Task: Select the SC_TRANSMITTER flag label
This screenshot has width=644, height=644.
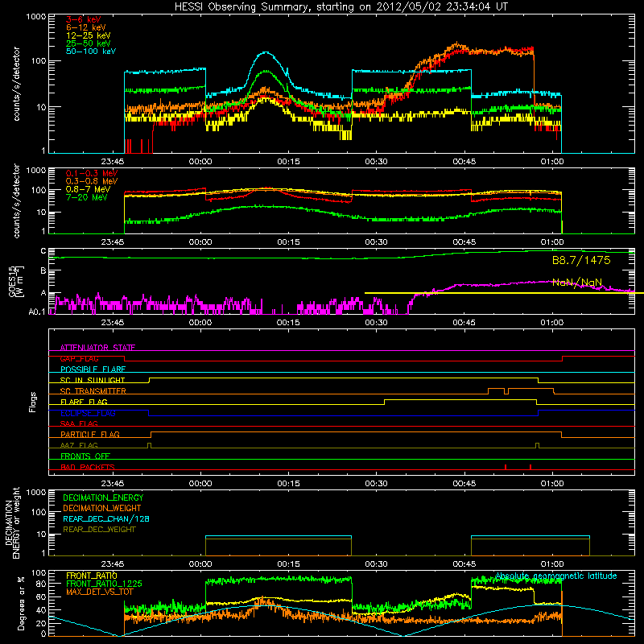Action: tap(93, 391)
